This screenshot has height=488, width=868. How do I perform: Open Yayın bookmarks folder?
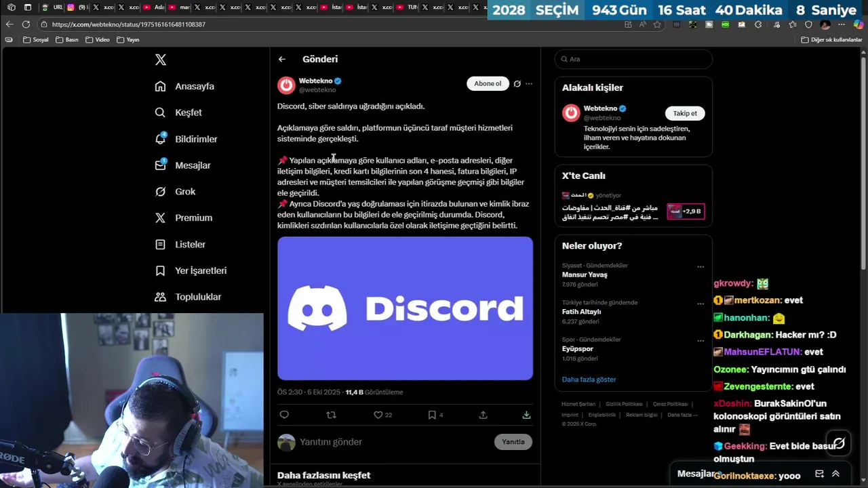point(128,40)
